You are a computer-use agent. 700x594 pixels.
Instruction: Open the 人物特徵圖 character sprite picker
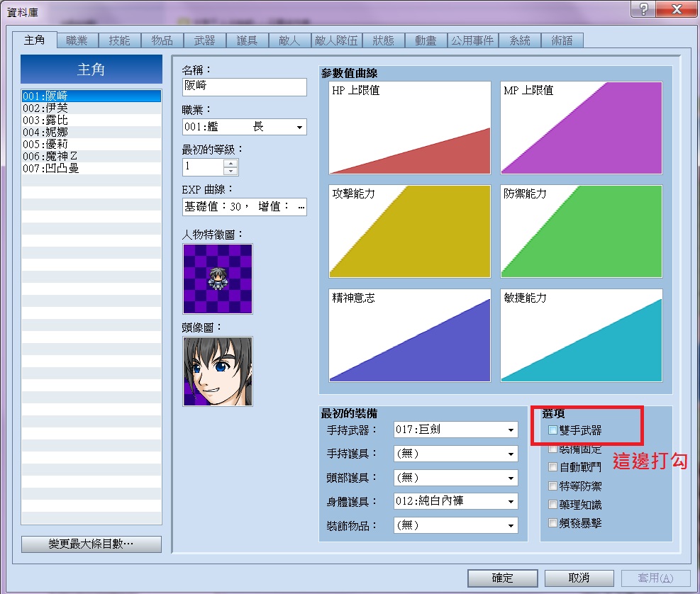coord(218,279)
